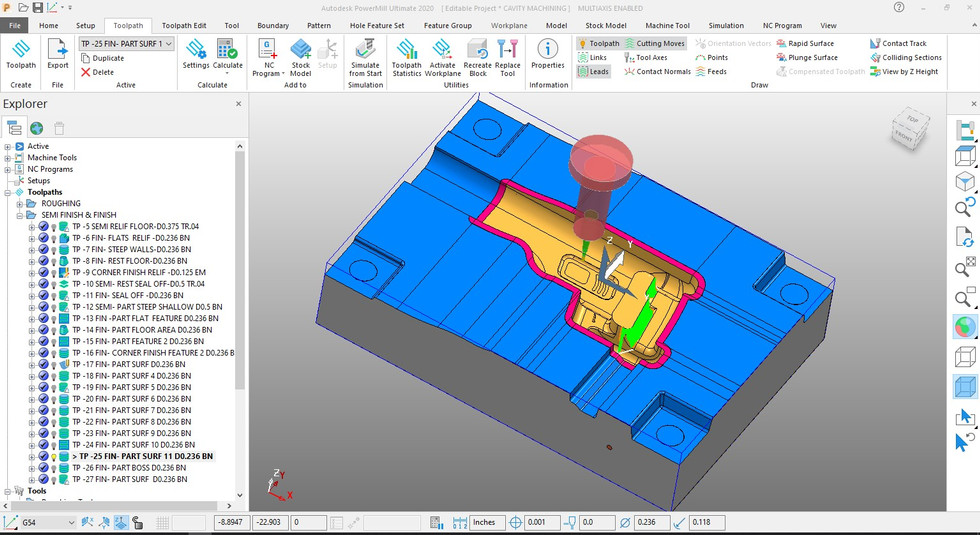The image size is (980, 535).
Task: Toggle Tool Axes display
Action: pyautogui.click(x=646, y=58)
